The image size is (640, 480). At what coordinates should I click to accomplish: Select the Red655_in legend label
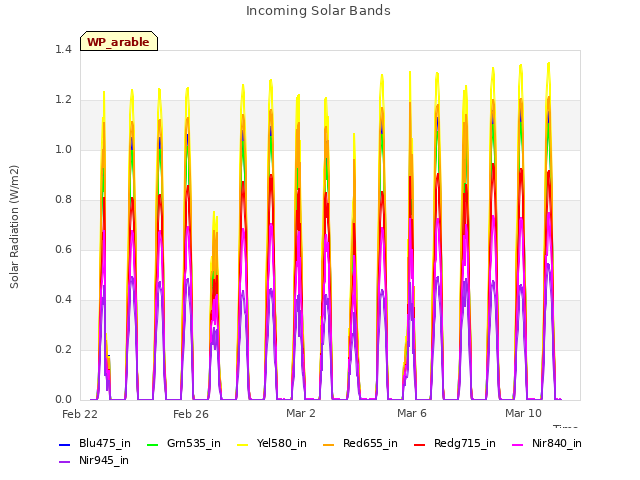(370, 444)
